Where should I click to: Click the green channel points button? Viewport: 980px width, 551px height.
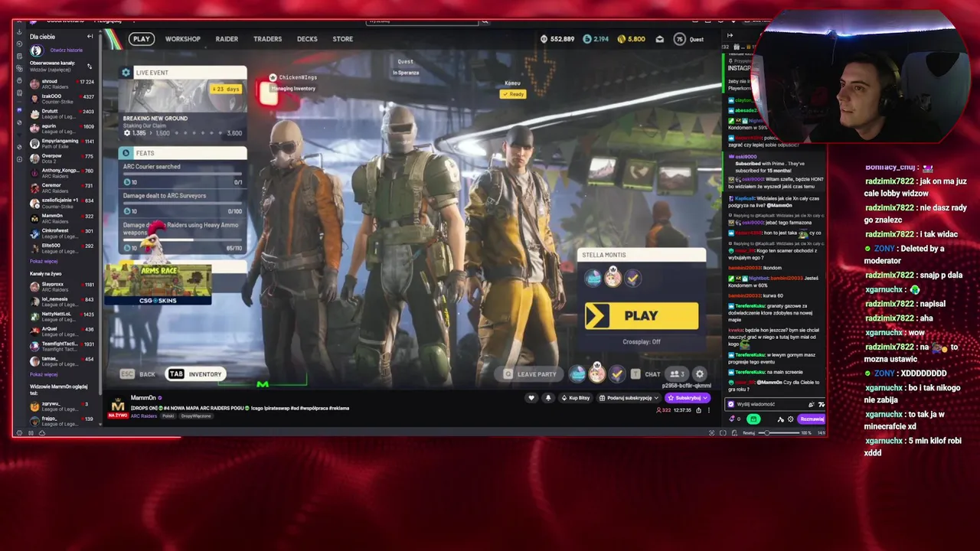[753, 419]
